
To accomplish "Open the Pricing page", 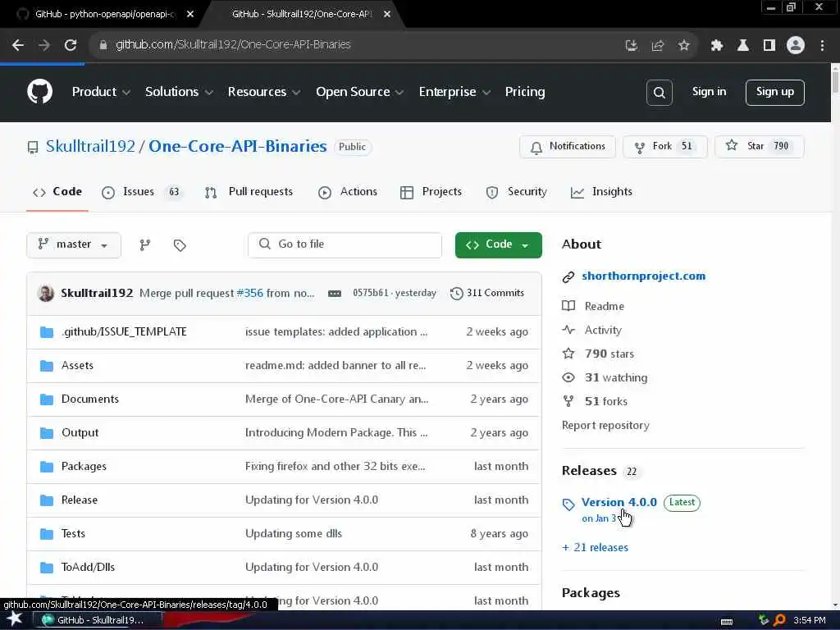I will pyautogui.click(x=525, y=92).
